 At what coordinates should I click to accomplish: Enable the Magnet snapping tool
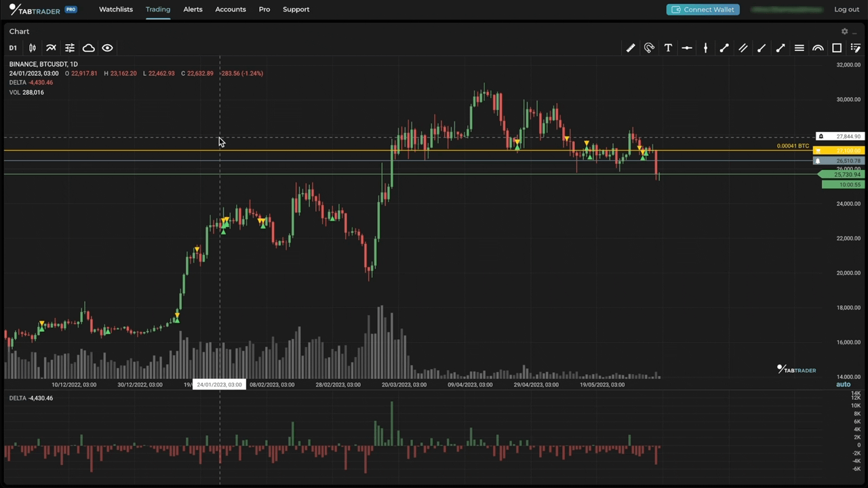pos(649,47)
